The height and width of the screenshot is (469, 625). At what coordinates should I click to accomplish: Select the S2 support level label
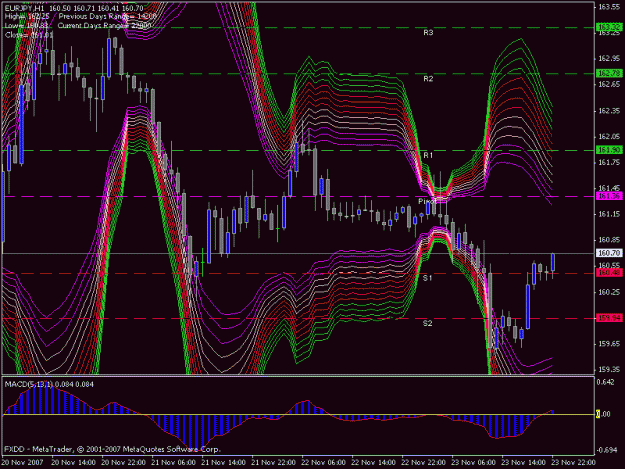(x=427, y=323)
